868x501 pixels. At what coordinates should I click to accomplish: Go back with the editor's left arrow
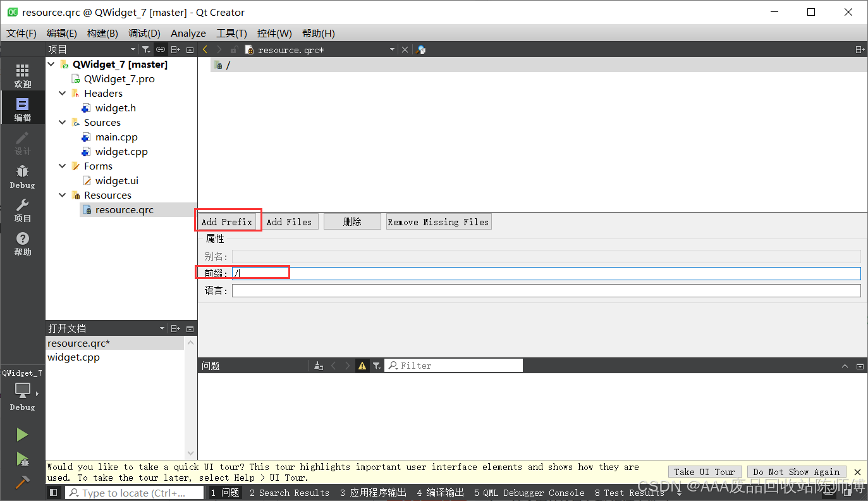tap(205, 49)
